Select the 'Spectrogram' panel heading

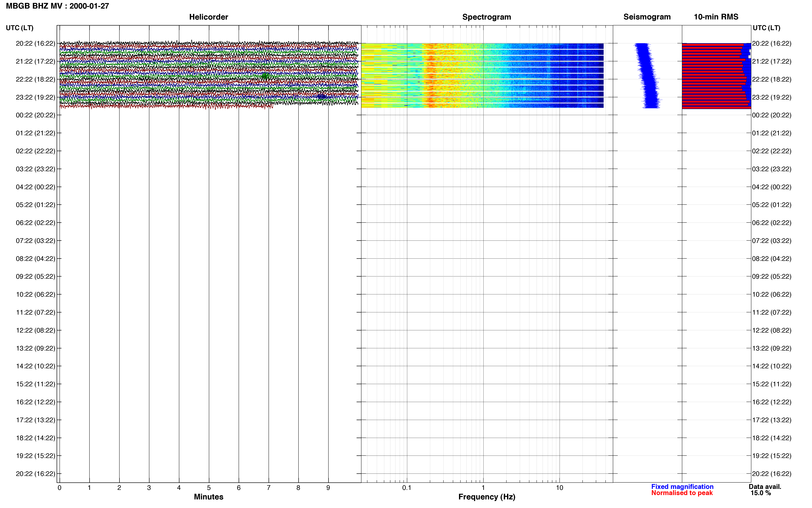click(487, 17)
